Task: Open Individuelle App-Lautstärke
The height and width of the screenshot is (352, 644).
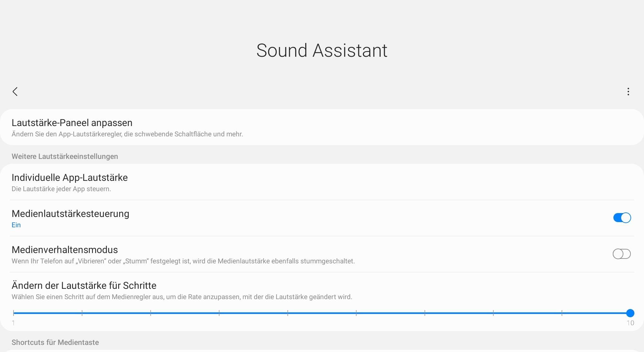Action: click(x=70, y=178)
